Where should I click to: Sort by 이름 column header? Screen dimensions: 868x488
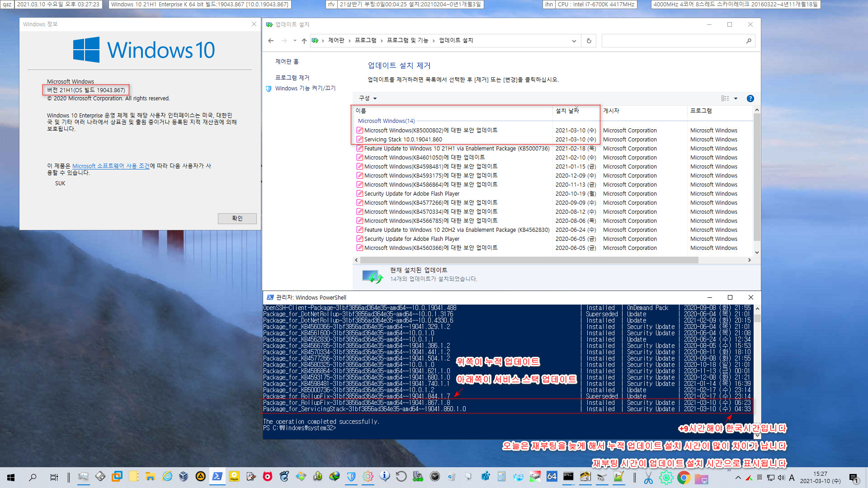(452, 111)
